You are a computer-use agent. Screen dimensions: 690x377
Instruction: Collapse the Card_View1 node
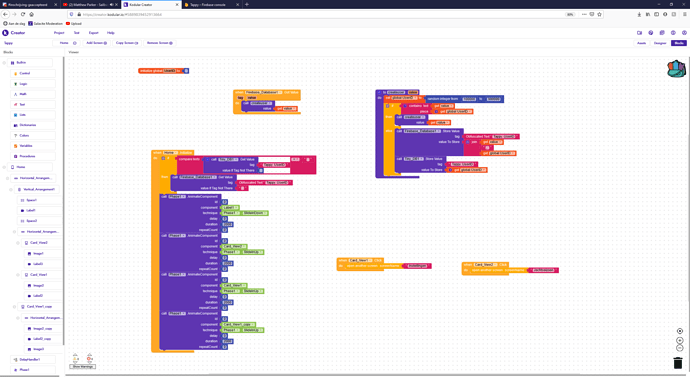tap(18, 275)
